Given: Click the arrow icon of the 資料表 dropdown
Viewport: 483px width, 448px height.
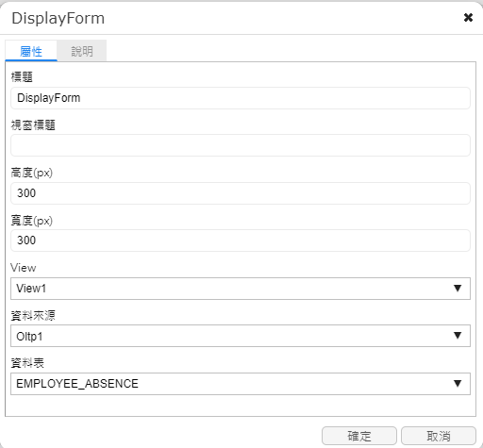Looking at the screenshot, I should pyautogui.click(x=458, y=384).
